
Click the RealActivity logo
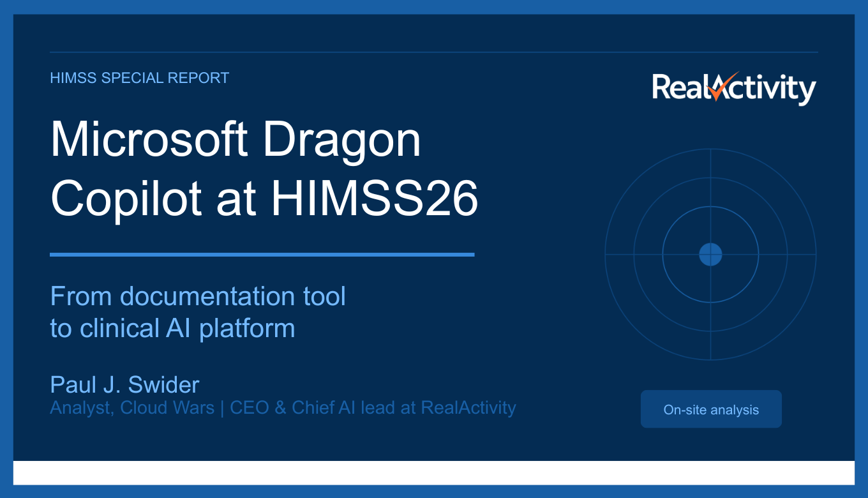click(734, 87)
